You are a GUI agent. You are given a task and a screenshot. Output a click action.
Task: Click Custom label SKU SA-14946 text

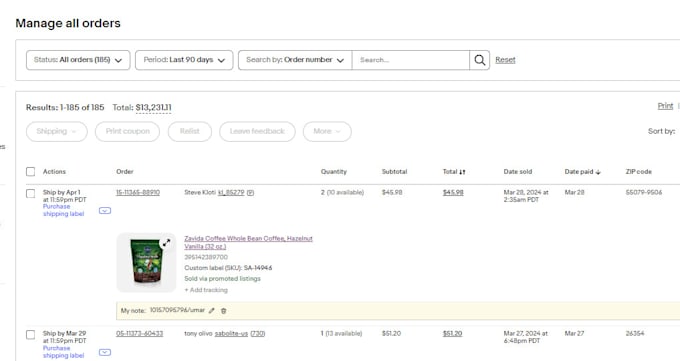(x=228, y=268)
